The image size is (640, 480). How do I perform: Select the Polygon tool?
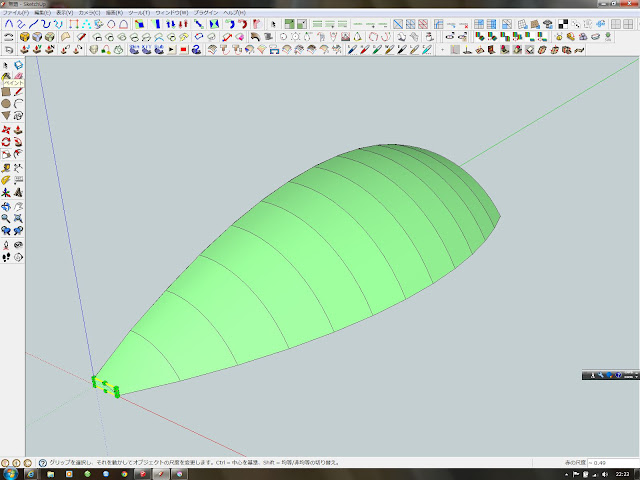6,116
